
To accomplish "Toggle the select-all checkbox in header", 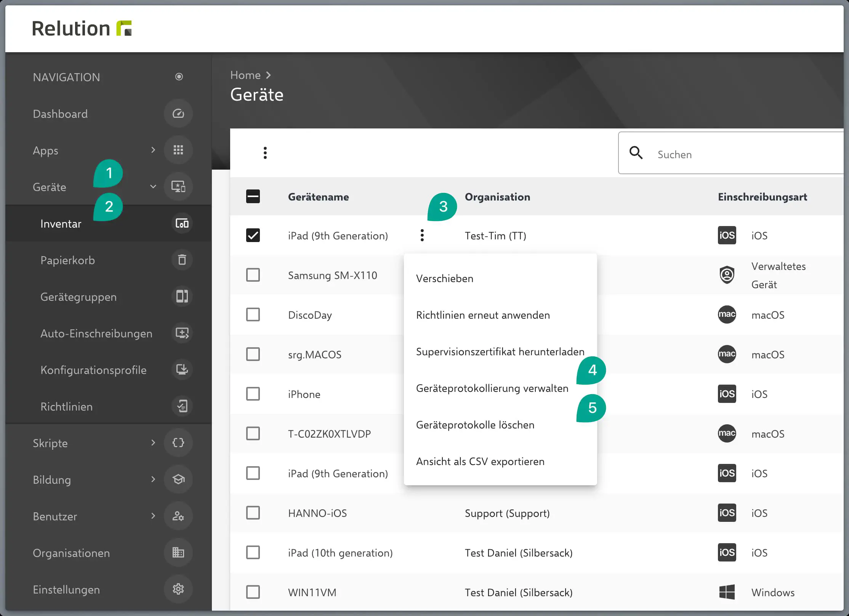I will pos(253,197).
